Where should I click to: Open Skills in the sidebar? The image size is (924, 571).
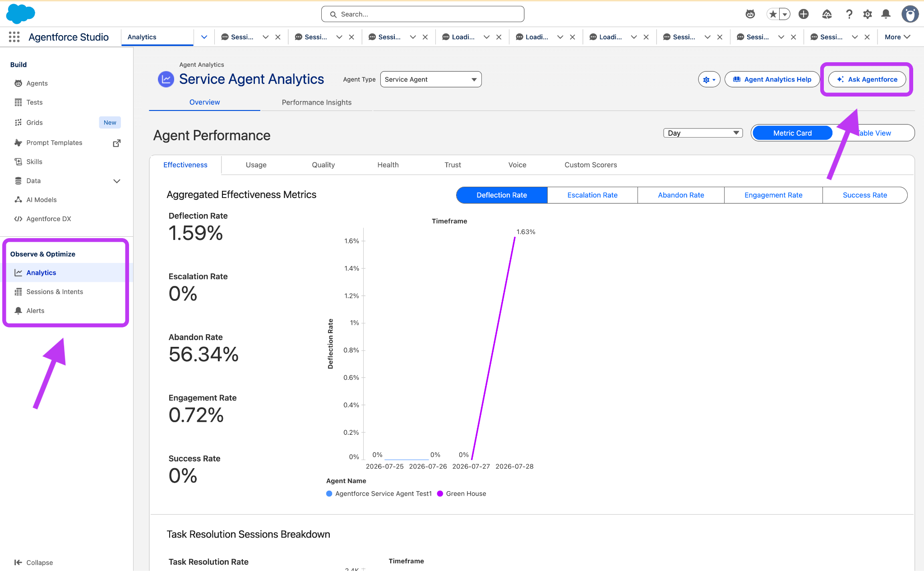(34, 162)
